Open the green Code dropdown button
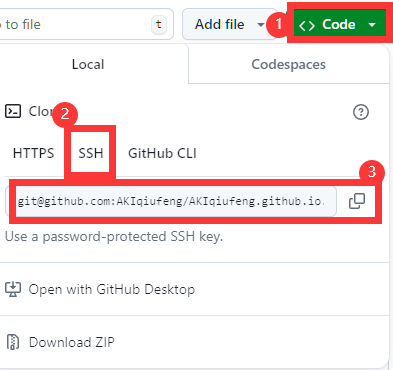The height and width of the screenshot is (370, 393). (x=339, y=23)
